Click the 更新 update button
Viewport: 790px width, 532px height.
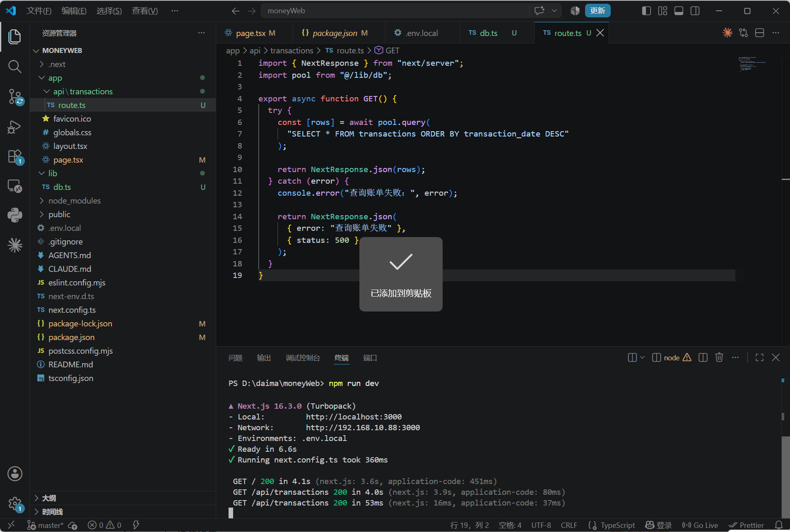point(597,11)
